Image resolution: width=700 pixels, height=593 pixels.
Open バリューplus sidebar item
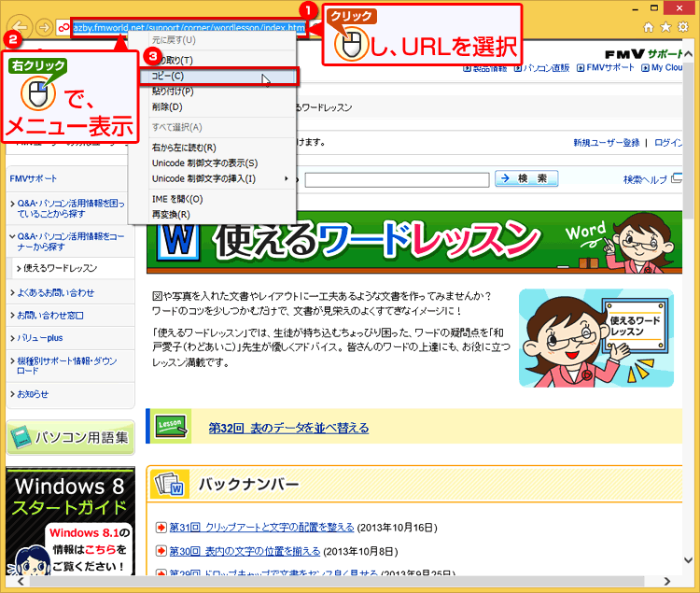[x=40, y=338]
